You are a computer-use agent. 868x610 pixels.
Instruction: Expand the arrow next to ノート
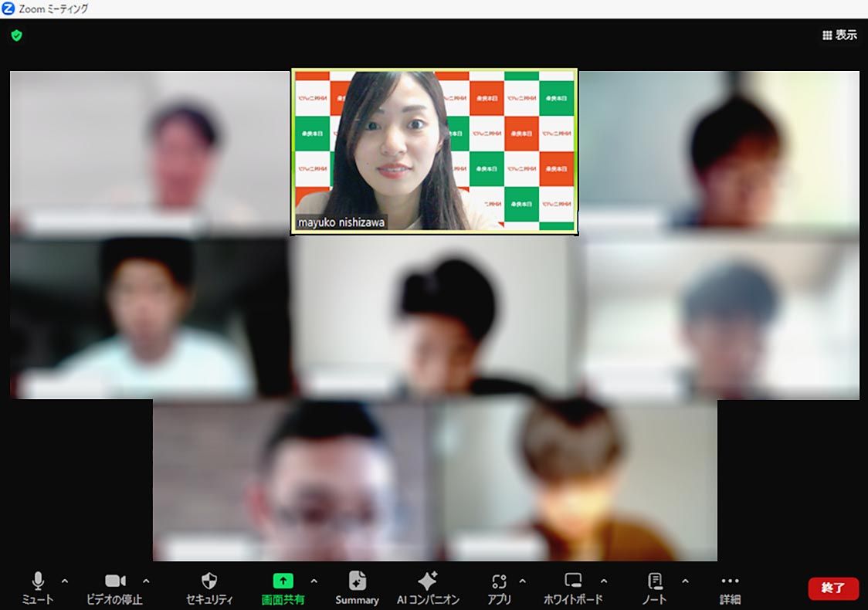(x=685, y=581)
